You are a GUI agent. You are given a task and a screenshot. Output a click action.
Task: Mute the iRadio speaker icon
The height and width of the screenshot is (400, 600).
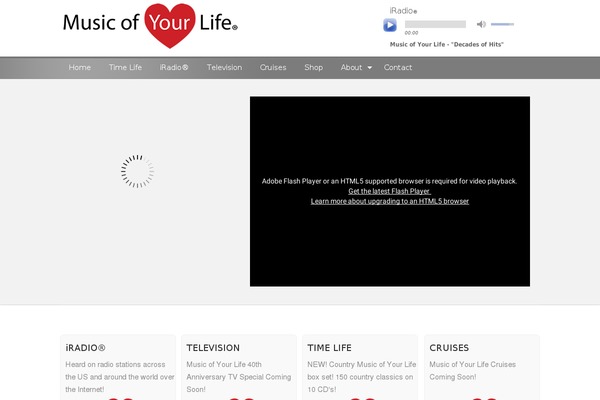click(x=481, y=24)
